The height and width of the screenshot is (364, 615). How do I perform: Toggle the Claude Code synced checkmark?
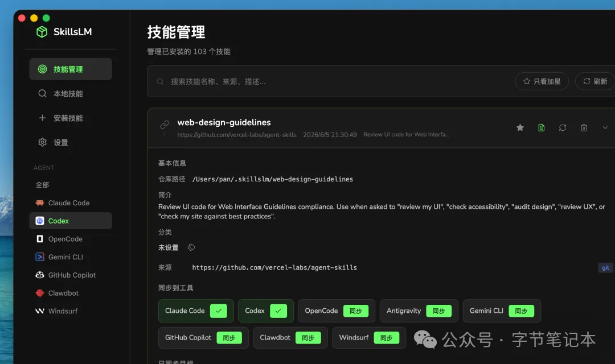click(219, 311)
